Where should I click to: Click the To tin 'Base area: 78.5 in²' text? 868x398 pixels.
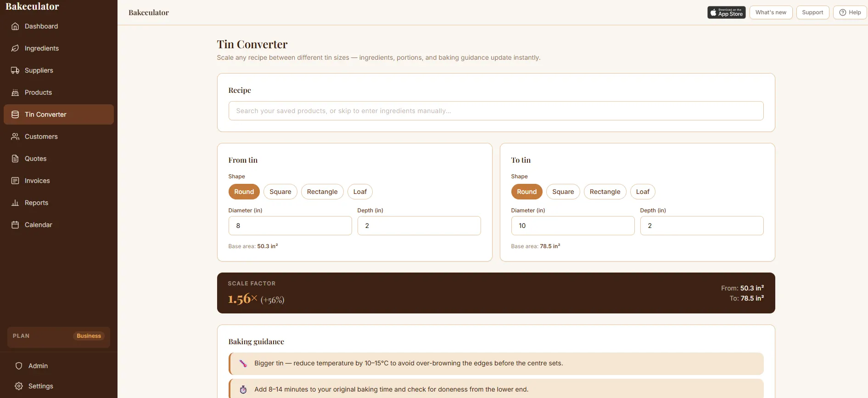pos(536,246)
